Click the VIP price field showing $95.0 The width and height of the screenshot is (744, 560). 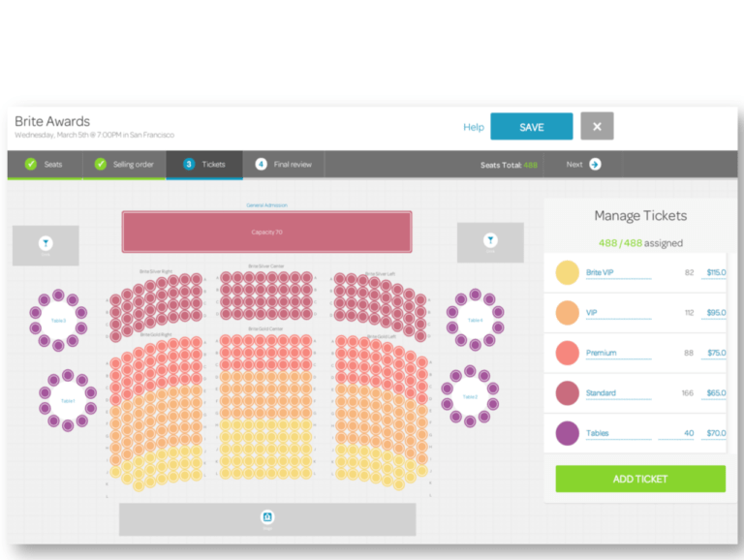pos(715,313)
